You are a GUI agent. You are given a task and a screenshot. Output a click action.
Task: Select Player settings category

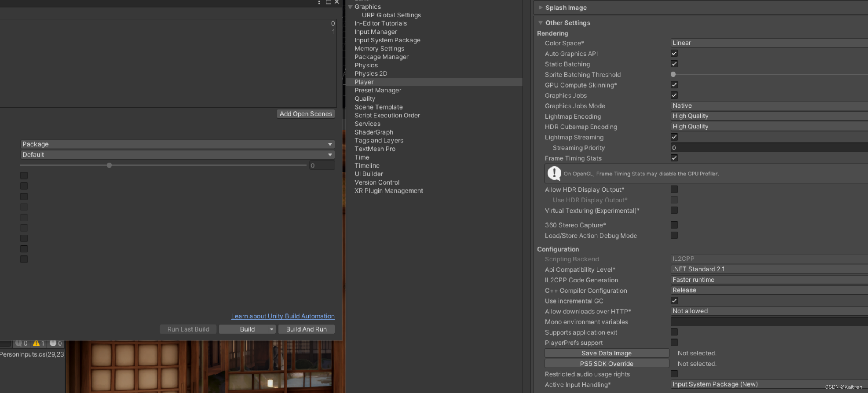coord(434,82)
